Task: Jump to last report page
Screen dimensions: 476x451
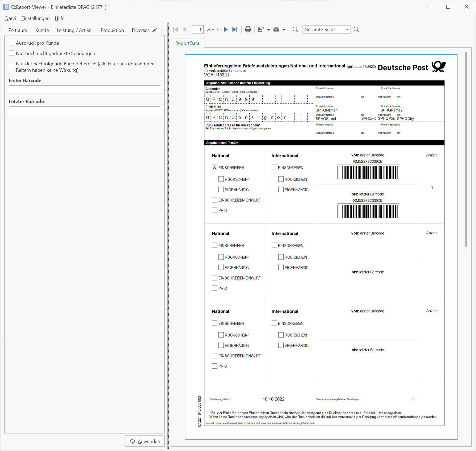Action: pos(235,29)
